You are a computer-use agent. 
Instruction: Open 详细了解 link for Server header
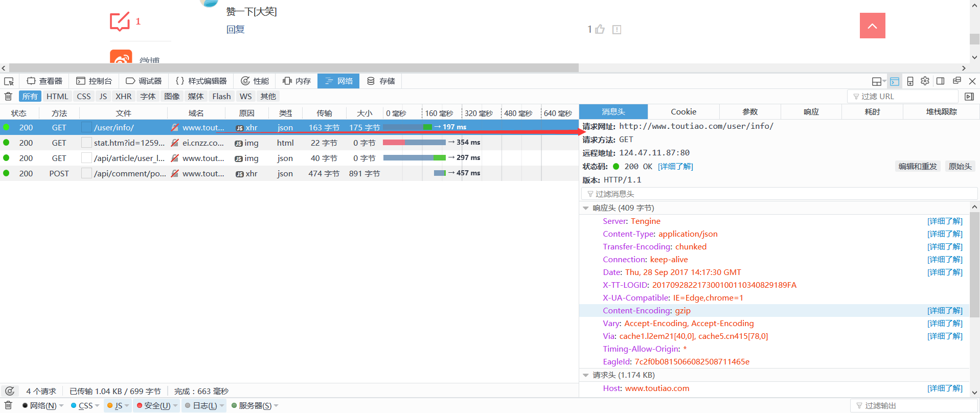[x=945, y=221]
